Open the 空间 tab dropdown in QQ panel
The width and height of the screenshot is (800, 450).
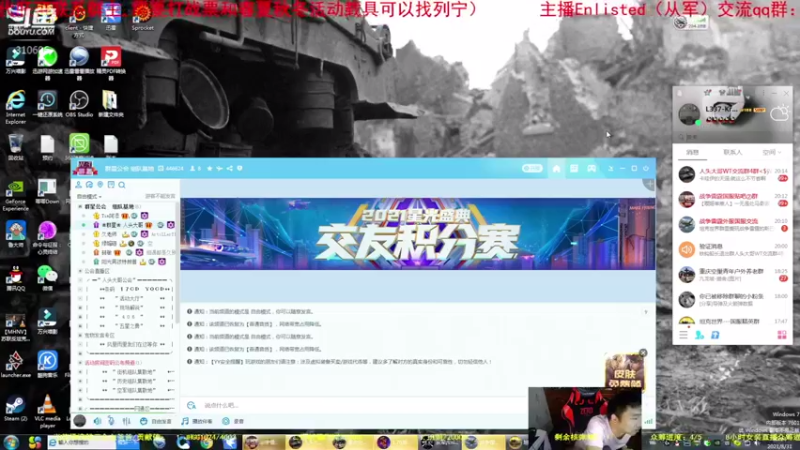click(771, 153)
